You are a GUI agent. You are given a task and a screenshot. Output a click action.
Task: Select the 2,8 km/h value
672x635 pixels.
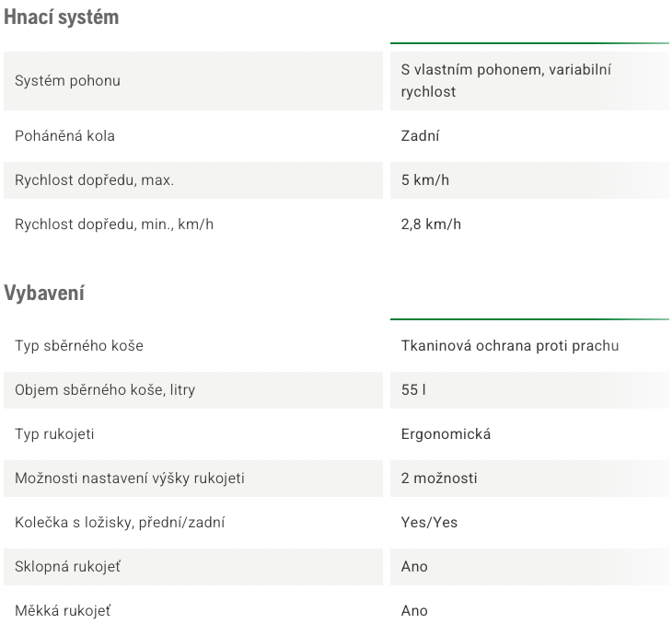click(431, 225)
